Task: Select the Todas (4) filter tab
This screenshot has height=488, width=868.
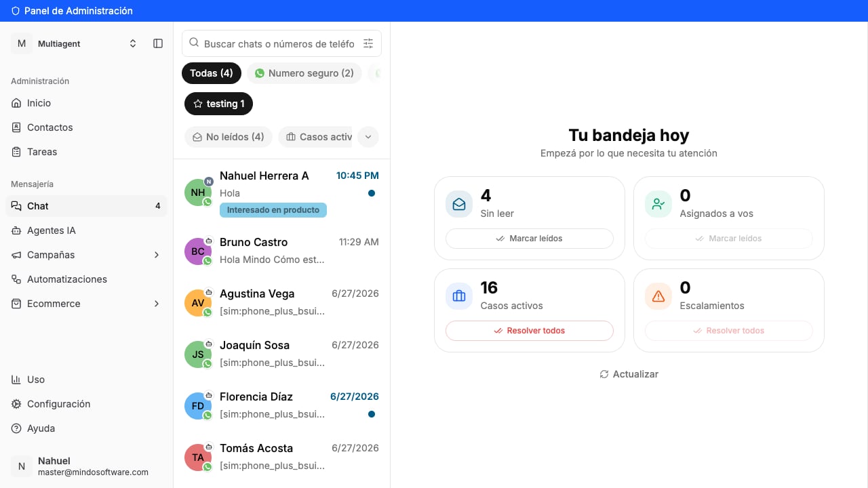Action: [x=212, y=73]
